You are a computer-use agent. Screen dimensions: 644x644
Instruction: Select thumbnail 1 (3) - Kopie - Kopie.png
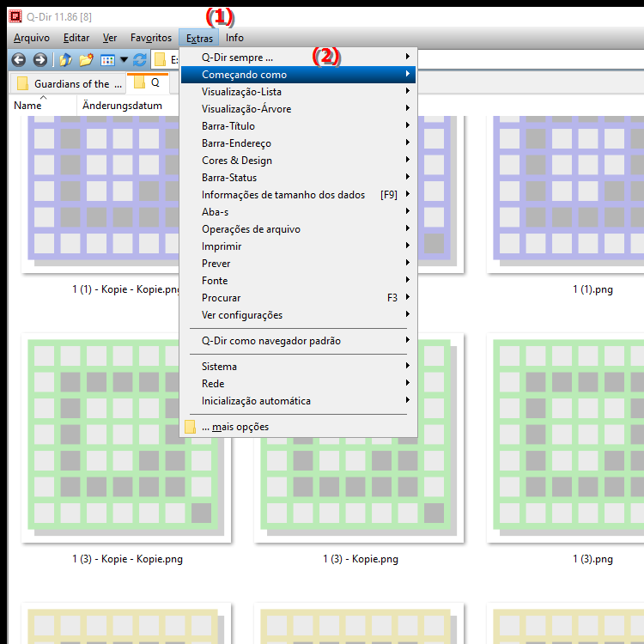click(x=126, y=438)
